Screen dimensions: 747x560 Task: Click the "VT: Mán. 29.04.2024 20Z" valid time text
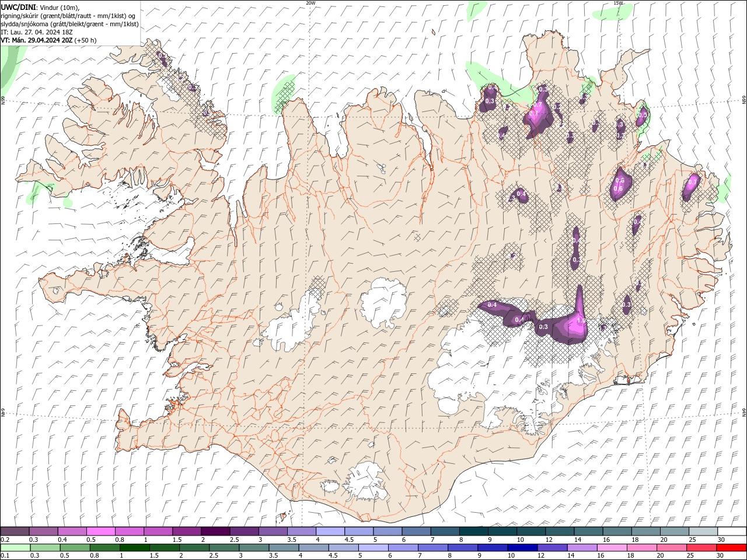[x=36, y=40]
